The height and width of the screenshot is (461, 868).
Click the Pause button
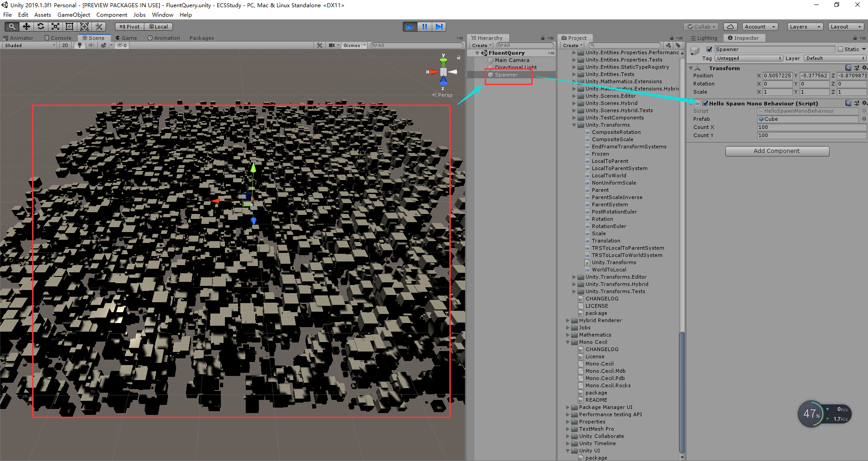point(424,27)
